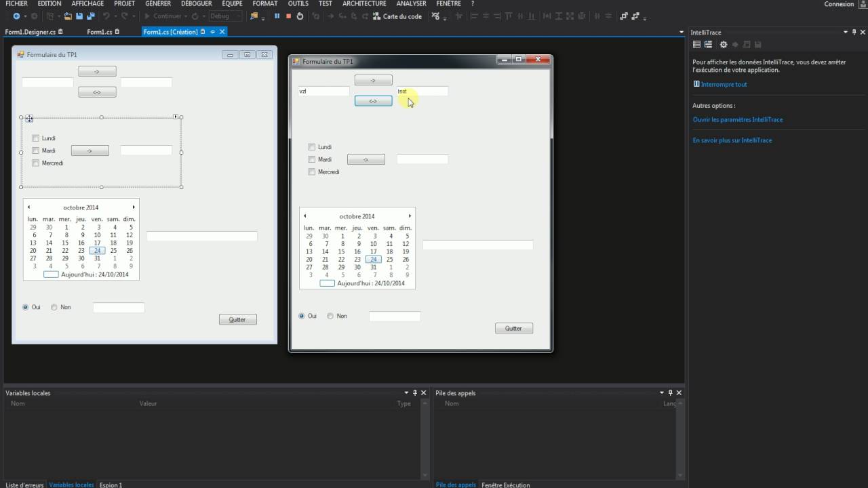Open the DÉBOGUER menu
Image resolution: width=868 pixels, height=488 pixels.
pyautogui.click(x=195, y=4)
